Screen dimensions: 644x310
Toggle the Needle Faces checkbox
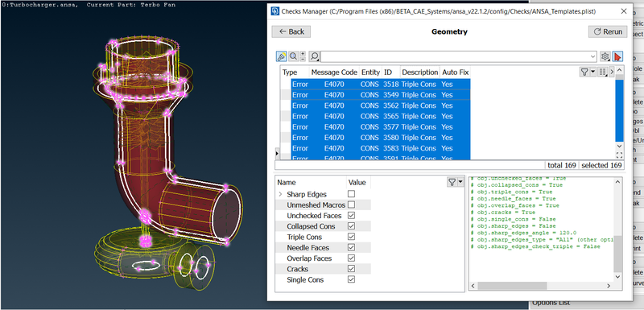[x=351, y=247]
